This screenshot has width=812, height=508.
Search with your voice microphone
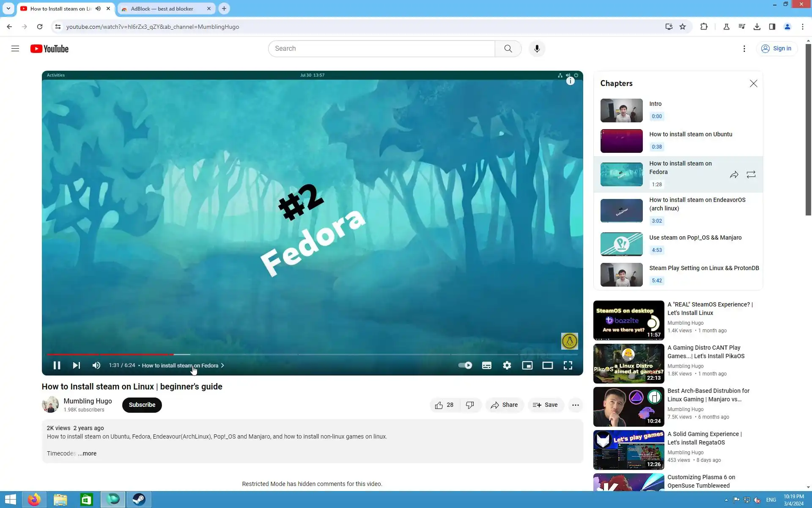537,49
